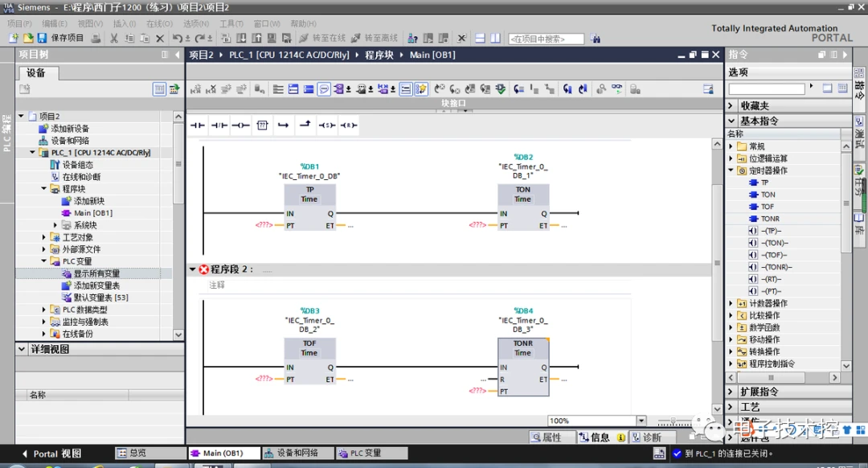This screenshot has width=868, height=468.
Task: Expand the 计数器操作 instruction group
Action: (x=731, y=303)
